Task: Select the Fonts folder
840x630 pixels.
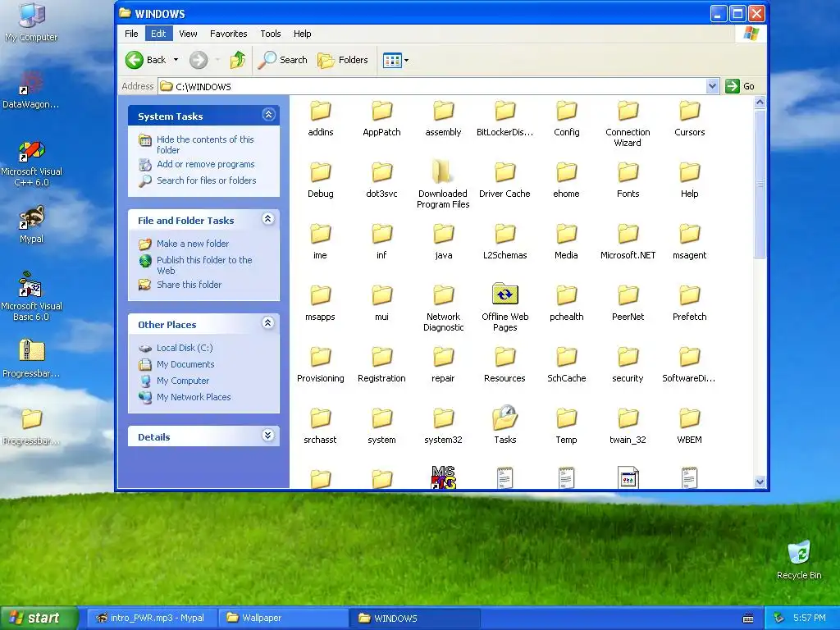Action: tap(628, 180)
